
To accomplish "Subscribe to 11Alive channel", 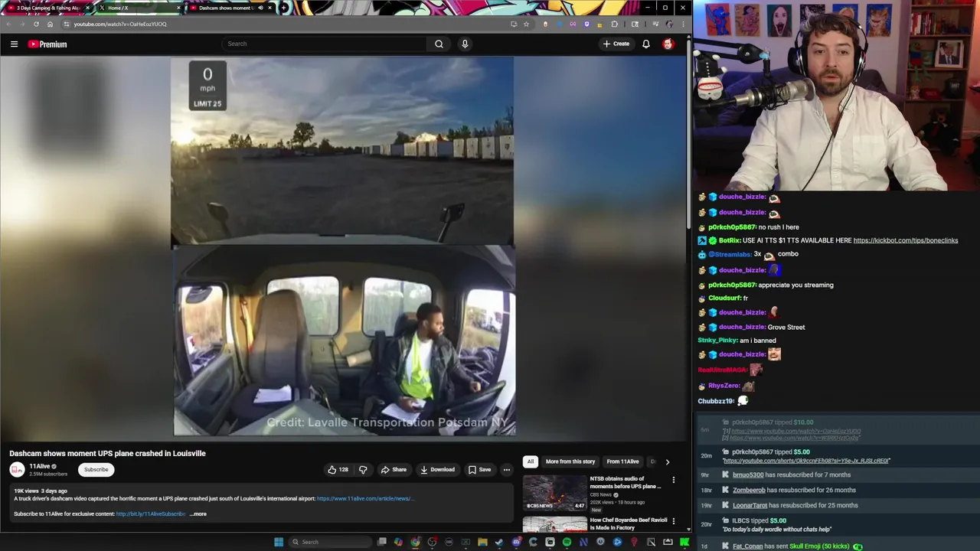I will pyautogui.click(x=96, y=469).
